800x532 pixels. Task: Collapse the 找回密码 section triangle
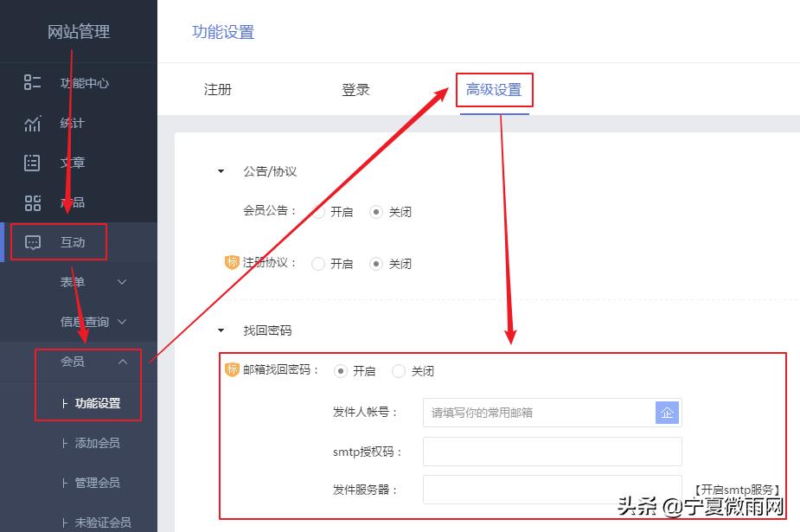221,330
